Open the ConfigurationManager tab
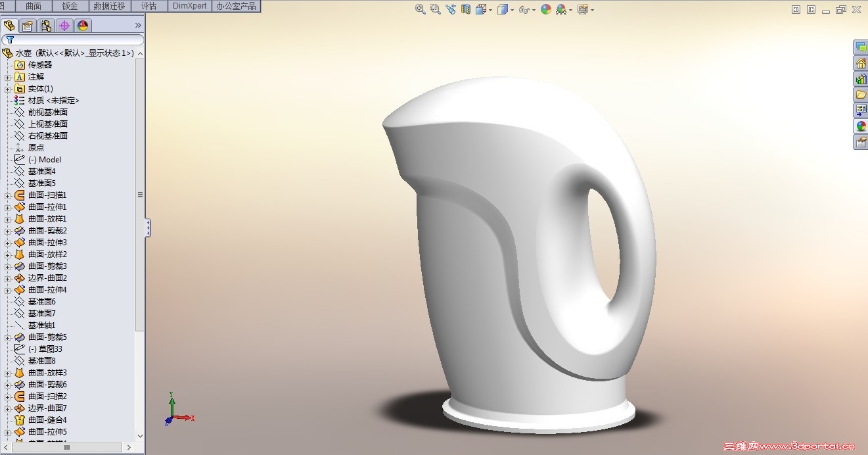The image size is (868, 455). coord(46,26)
